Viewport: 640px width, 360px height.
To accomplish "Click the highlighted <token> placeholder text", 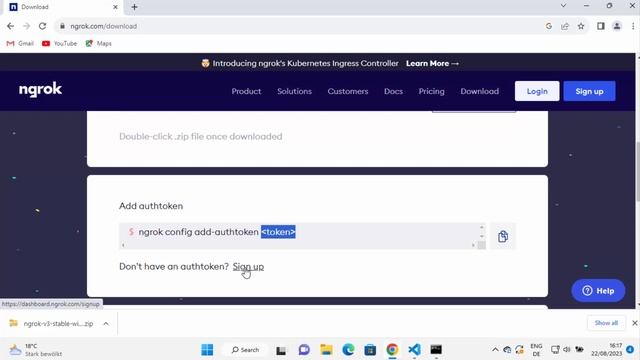I will 278,232.
